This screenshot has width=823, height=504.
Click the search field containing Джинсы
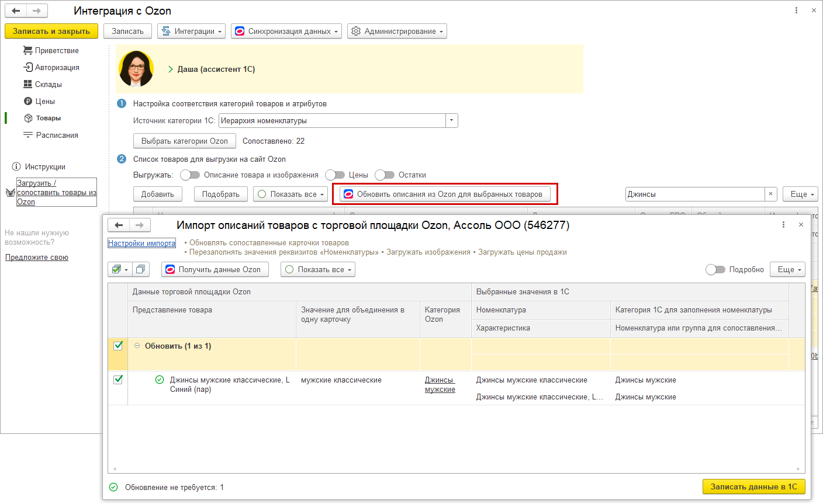coord(694,194)
